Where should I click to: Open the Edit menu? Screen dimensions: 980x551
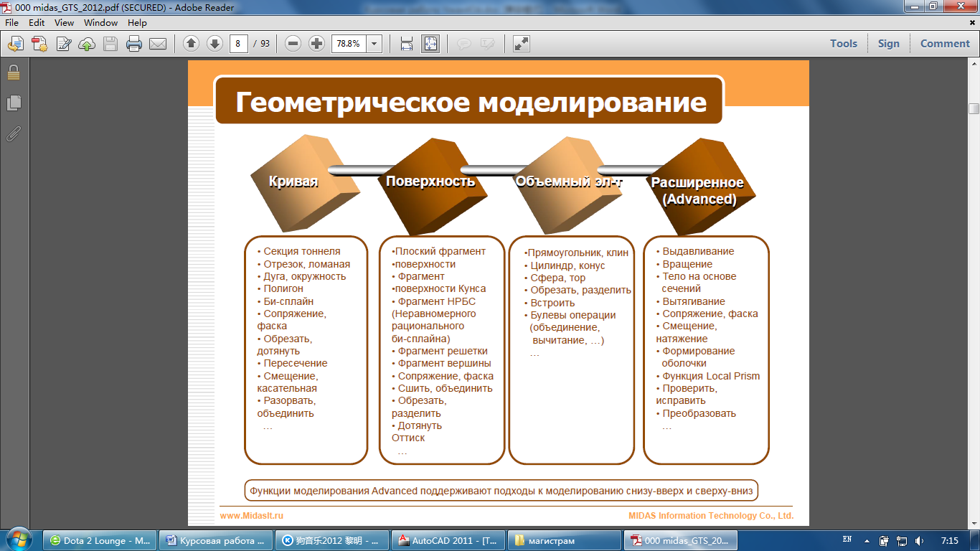pos(37,23)
